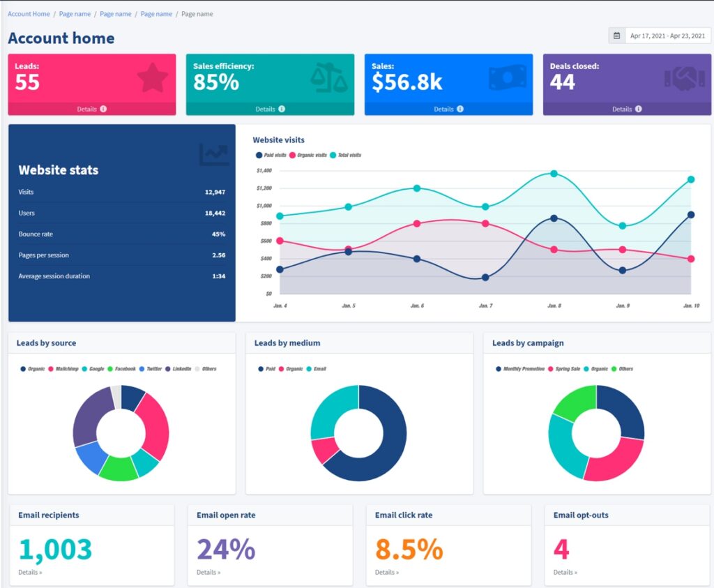The height and width of the screenshot is (588, 714).
Task: Toggle the Twitter legend in Leads by source
Action: click(x=151, y=369)
